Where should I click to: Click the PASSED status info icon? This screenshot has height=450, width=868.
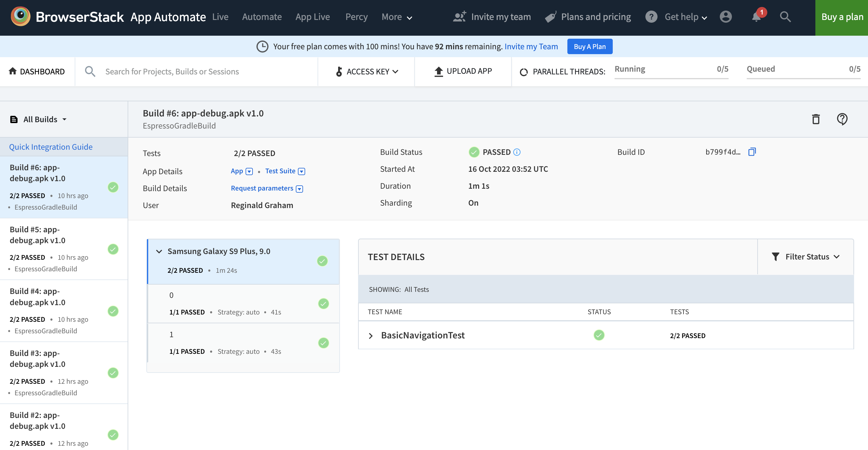[x=517, y=152]
